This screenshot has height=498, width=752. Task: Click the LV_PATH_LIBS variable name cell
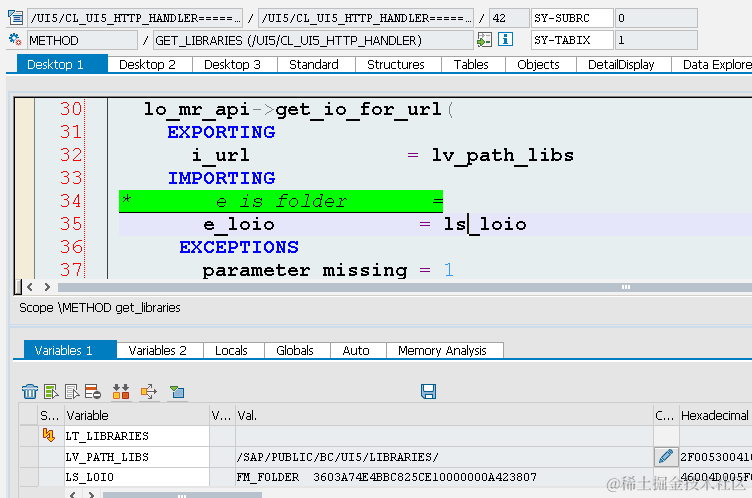(137, 457)
